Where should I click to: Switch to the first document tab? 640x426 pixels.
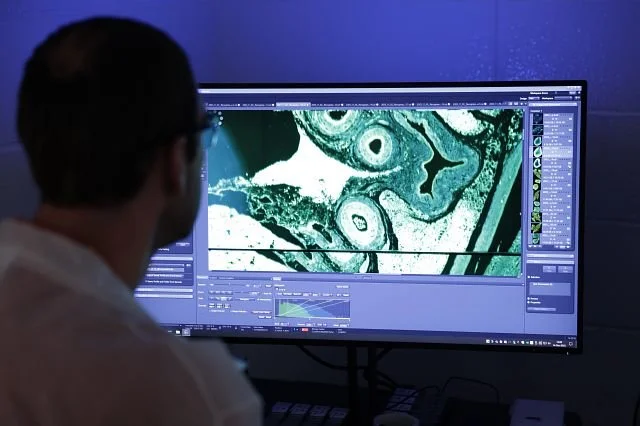click(x=224, y=105)
